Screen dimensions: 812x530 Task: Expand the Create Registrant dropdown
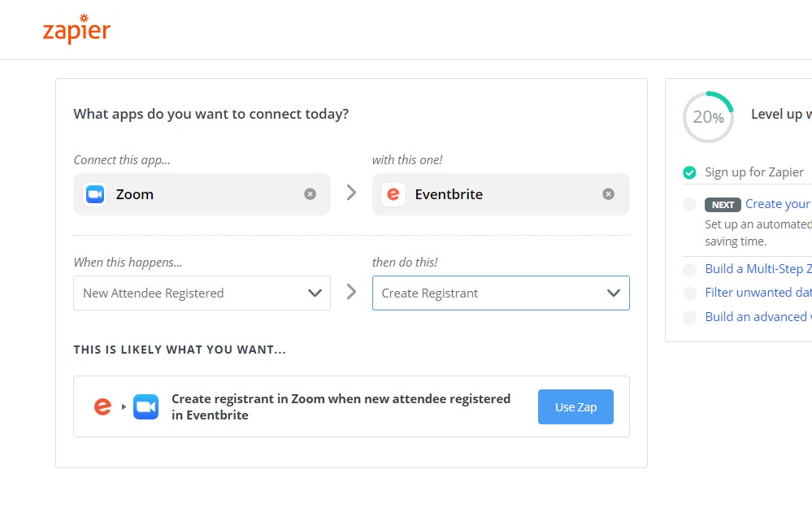click(x=501, y=293)
